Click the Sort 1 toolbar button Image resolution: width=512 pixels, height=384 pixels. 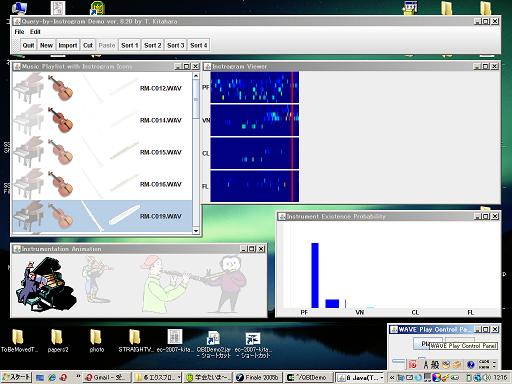(130, 45)
